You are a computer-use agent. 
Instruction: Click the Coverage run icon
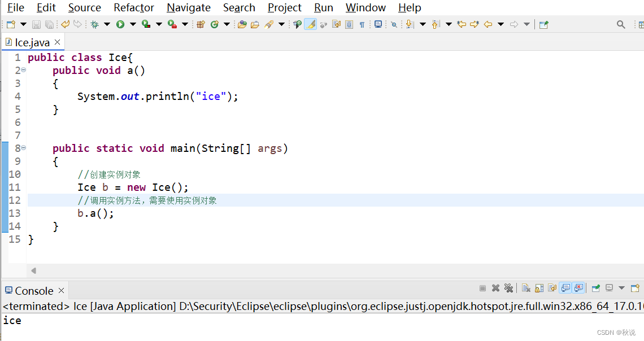pyautogui.click(x=146, y=25)
